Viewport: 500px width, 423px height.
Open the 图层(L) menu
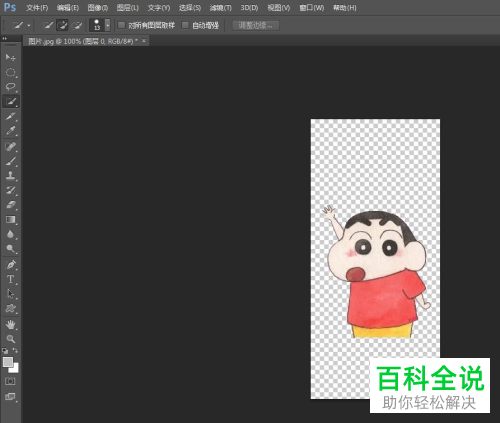coord(127,8)
